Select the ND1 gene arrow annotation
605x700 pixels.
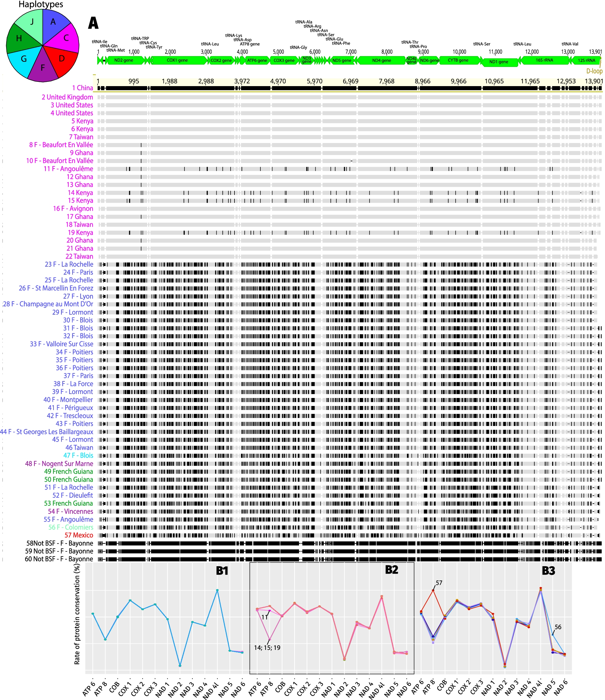pos(499,62)
